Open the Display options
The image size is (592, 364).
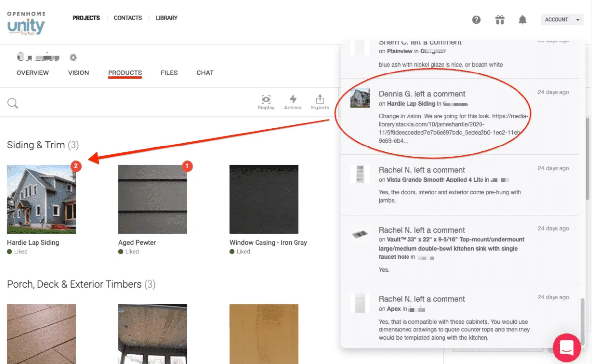[x=266, y=102]
